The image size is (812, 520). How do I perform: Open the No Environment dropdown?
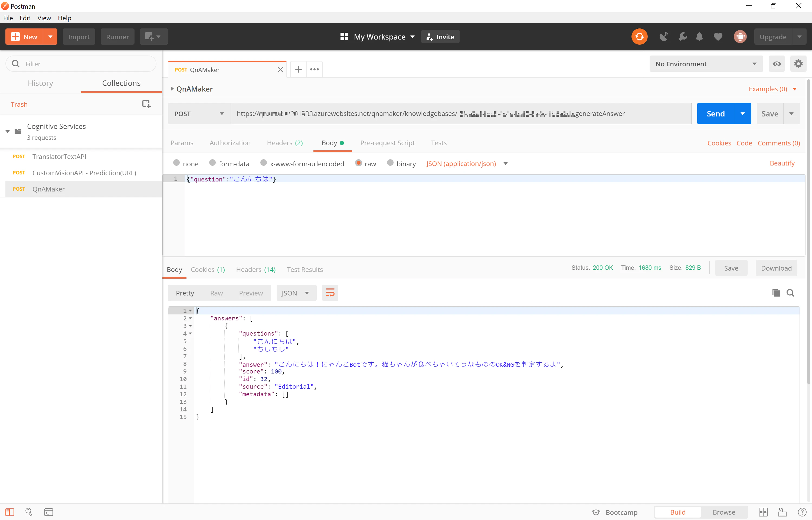point(706,64)
